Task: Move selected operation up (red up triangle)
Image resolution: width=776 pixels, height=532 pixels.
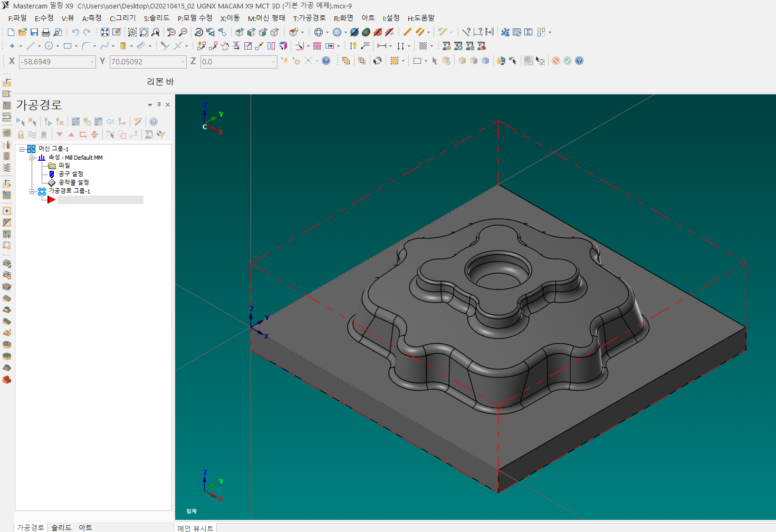Action: point(71,135)
